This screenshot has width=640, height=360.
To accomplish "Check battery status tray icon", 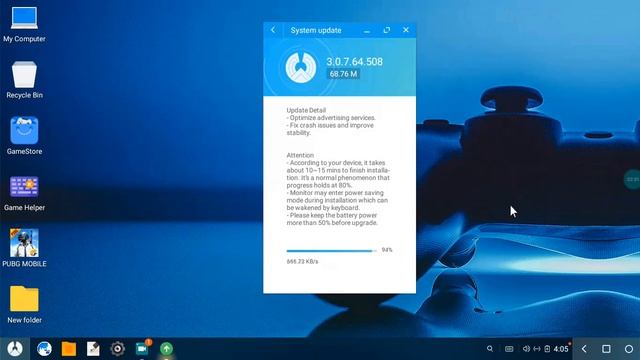I will point(547,349).
